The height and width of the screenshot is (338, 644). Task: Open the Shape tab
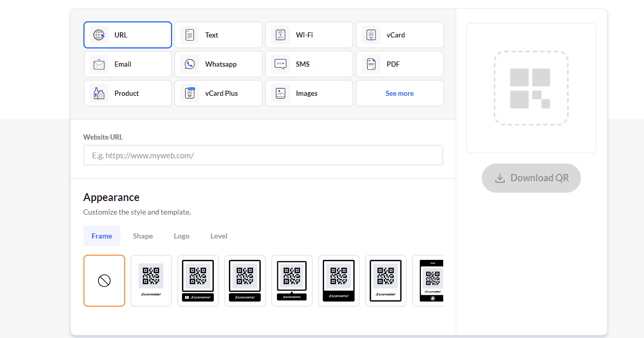[x=143, y=236]
